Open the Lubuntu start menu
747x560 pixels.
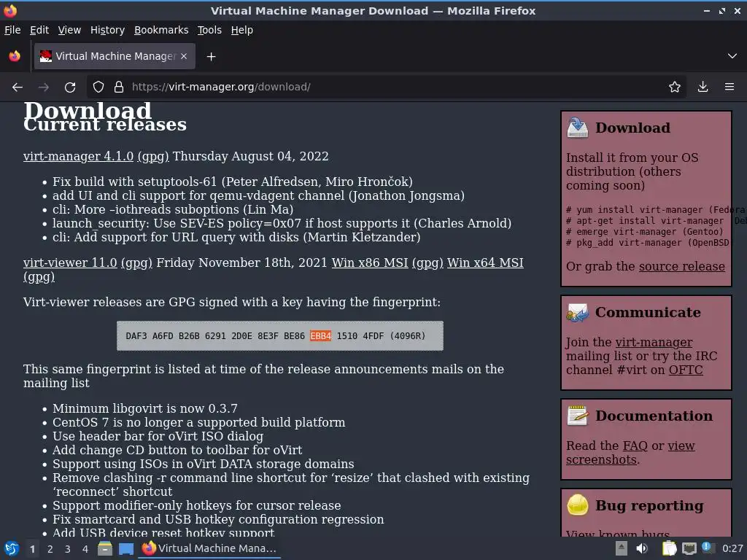pyautogui.click(x=12, y=548)
